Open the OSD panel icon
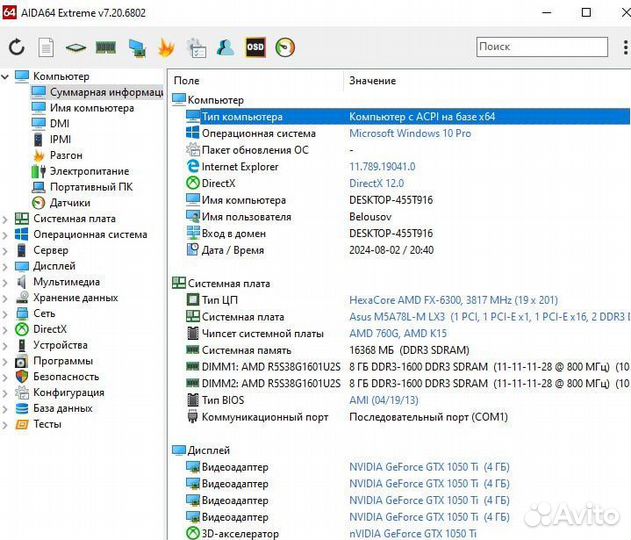This screenshot has height=540, width=631. click(256, 47)
